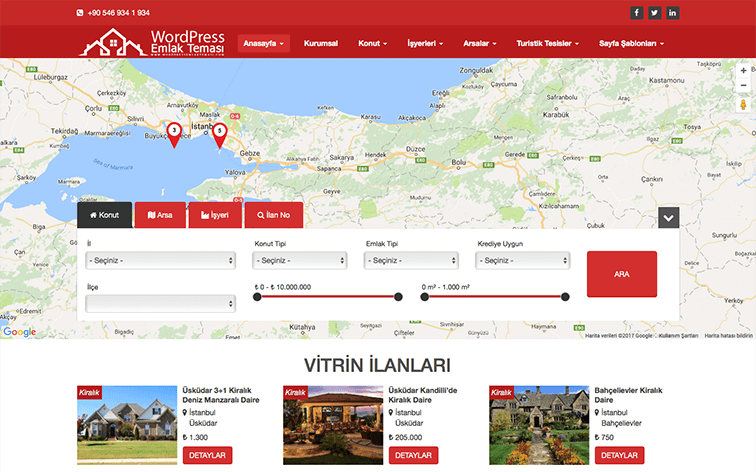Click the Google logo on the map
756x472 pixels.
[x=20, y=332]
